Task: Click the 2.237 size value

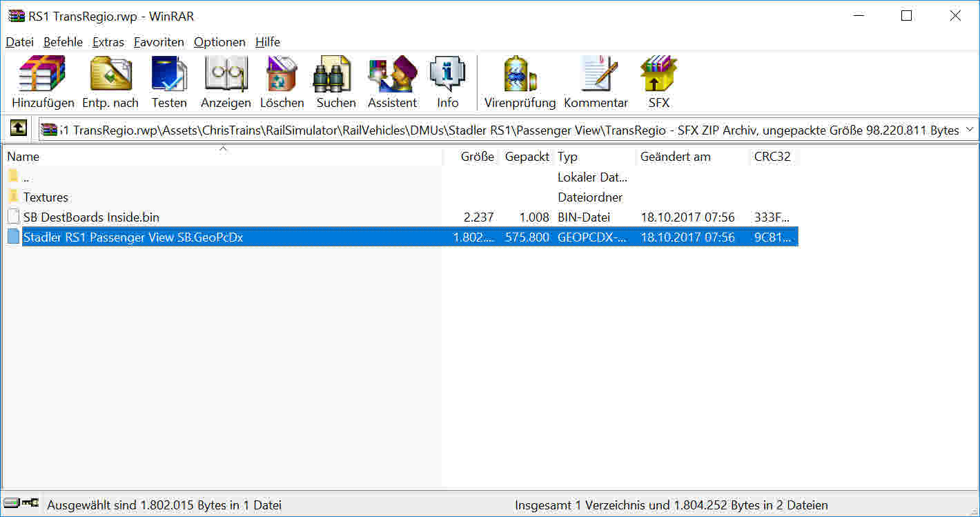Action: 479,217
